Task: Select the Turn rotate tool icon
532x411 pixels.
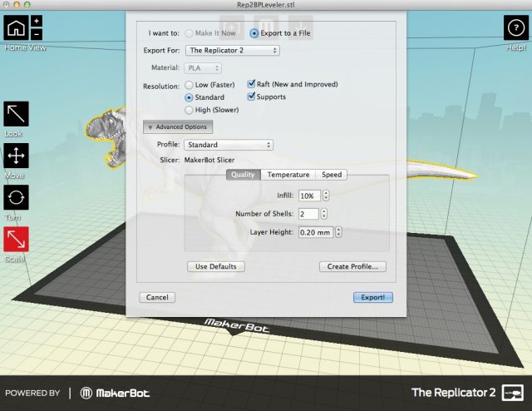Action: (x=16, y=197)
